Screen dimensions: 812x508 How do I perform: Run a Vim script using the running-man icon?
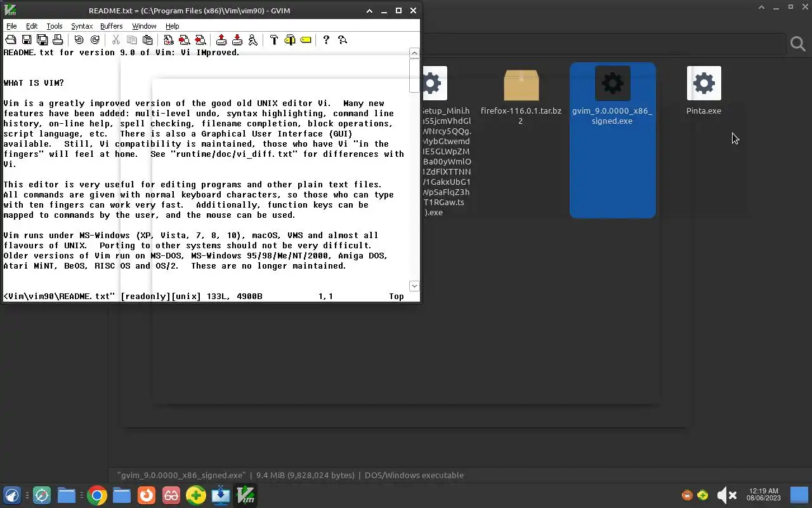253,40
